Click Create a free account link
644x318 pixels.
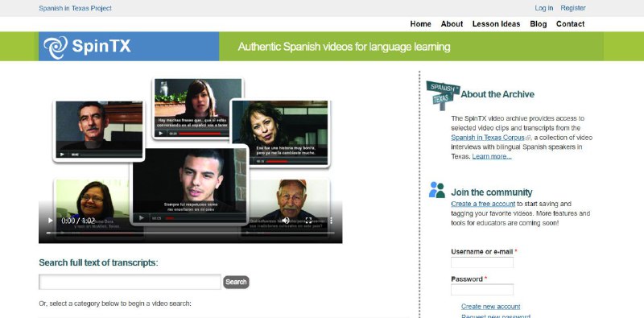pyautogui.click(x=483, y=204)
